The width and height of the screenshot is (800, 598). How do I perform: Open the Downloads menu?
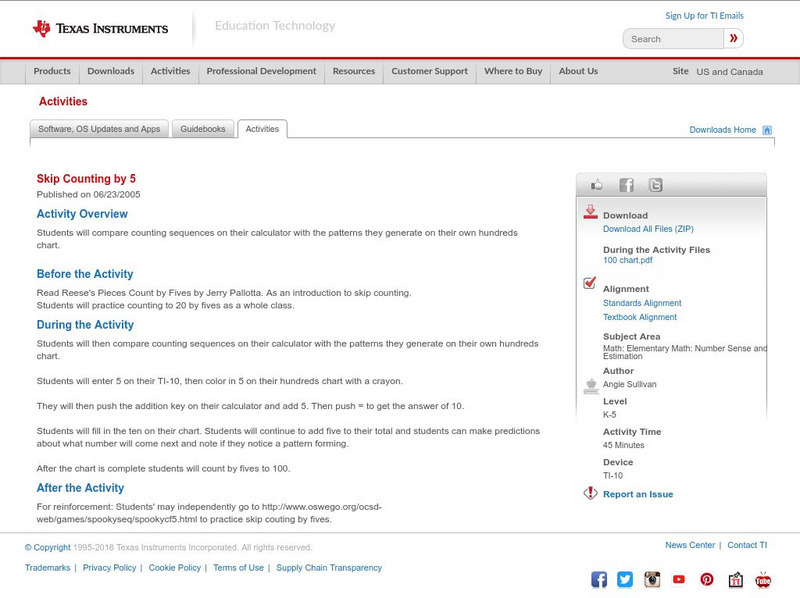pyautogui.click(x=111, y=71)
